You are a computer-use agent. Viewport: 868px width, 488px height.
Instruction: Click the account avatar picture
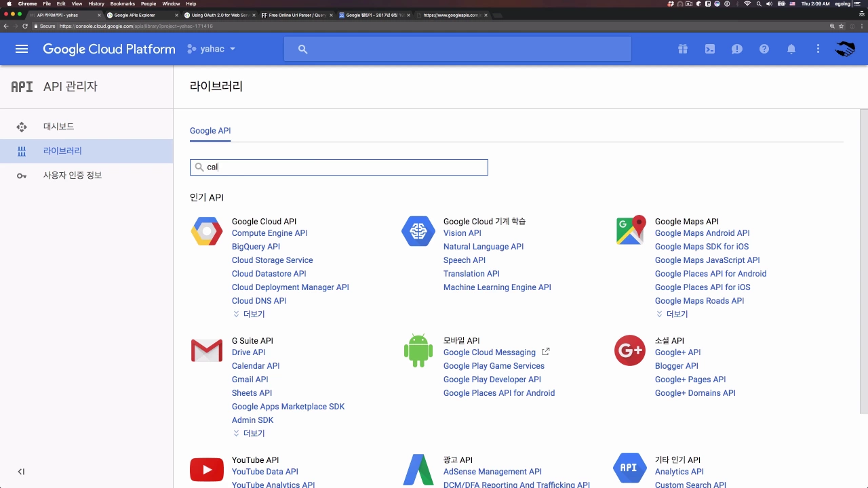pyautogui.click(x=845, y=49)
